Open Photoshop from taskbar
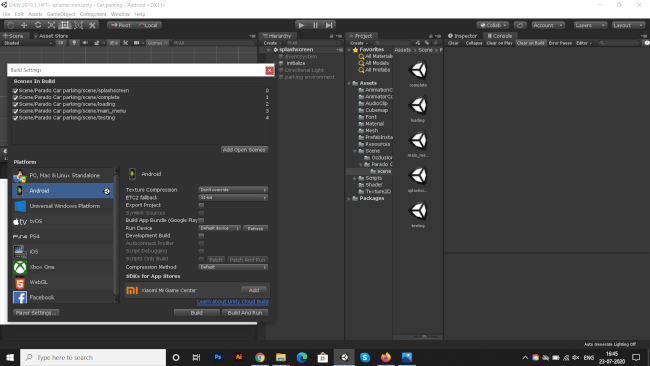Viewport: 650px width, 366px height. 218,357
